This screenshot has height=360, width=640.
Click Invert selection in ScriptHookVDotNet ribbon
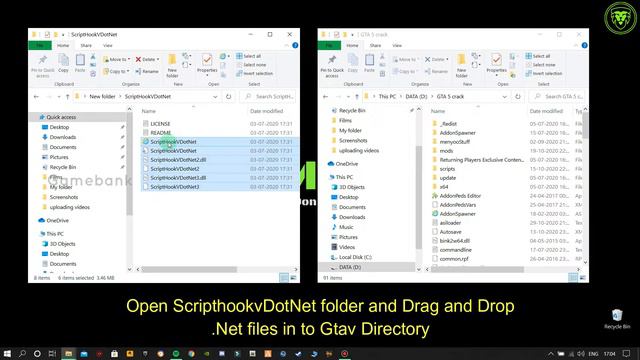click(255, 73)
